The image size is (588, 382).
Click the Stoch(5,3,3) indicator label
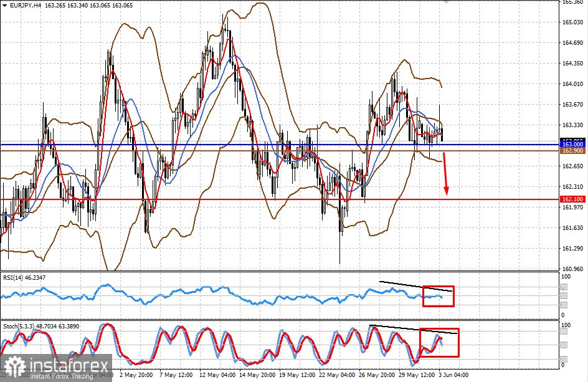[41, 327]
